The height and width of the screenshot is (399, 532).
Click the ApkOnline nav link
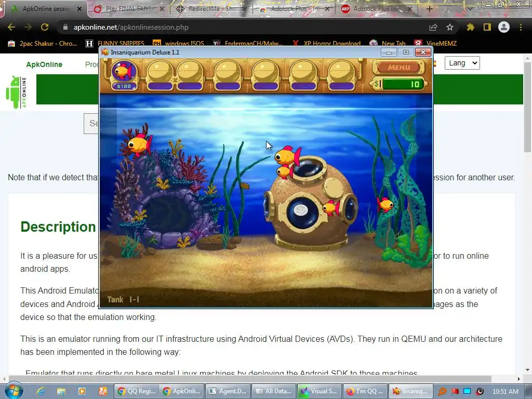coord(44,64)
